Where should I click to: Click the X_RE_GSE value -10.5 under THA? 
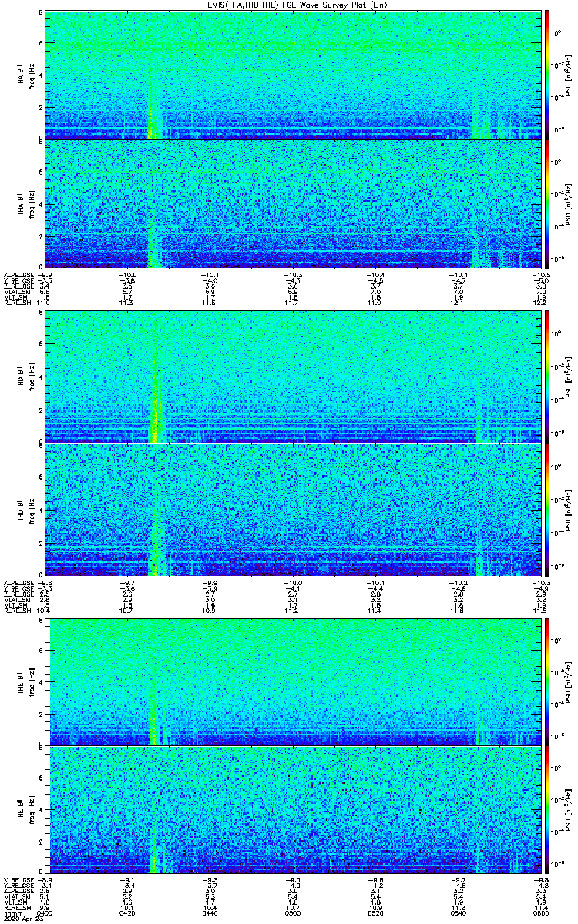pyautogui.click(x=542, y=274)
